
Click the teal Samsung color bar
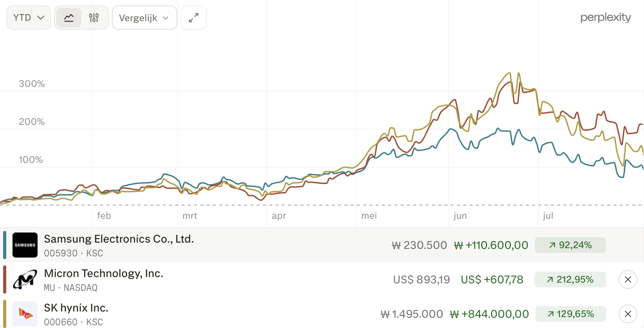tap(5, 245)
